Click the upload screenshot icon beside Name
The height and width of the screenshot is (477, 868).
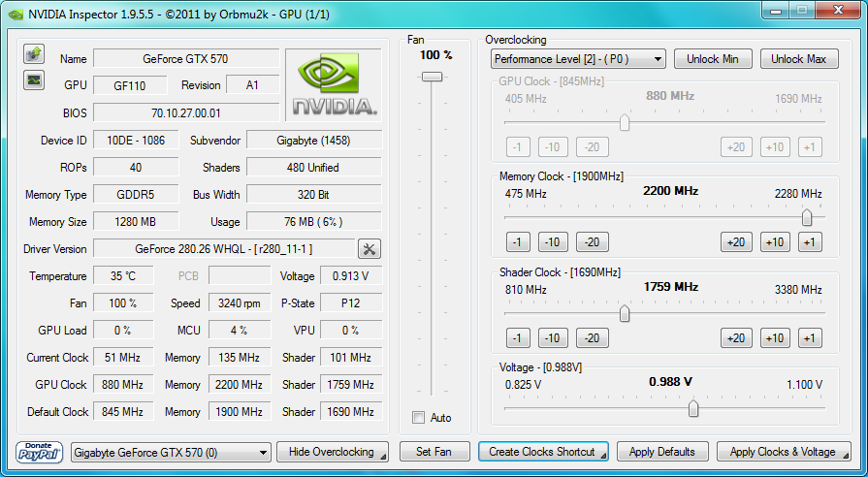click(x=34, y=53)
